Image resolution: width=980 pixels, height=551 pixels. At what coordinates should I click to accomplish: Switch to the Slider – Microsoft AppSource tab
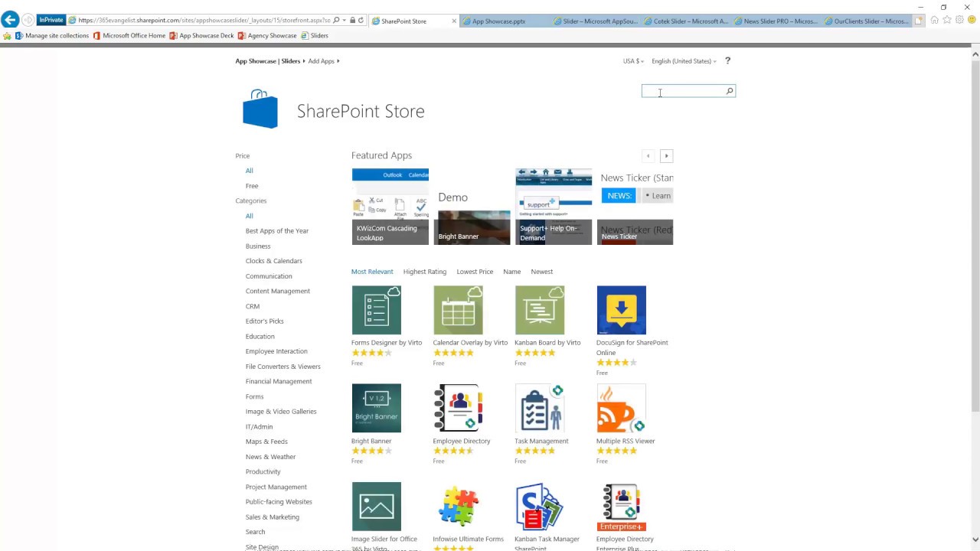pyautogui.click(x=595, y=21)
